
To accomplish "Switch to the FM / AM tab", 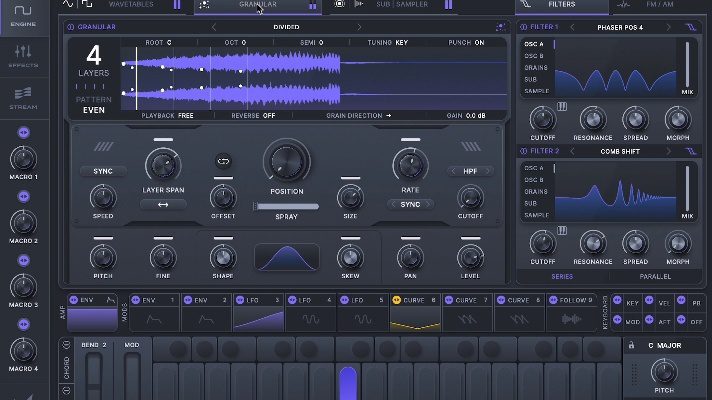I will click(x=659, y=5).
